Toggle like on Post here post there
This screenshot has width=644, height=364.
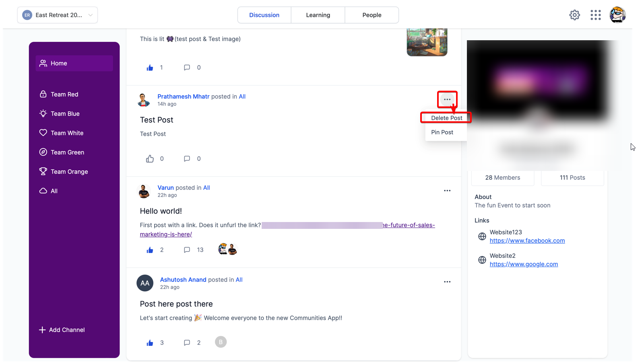(x=150, y=343)
